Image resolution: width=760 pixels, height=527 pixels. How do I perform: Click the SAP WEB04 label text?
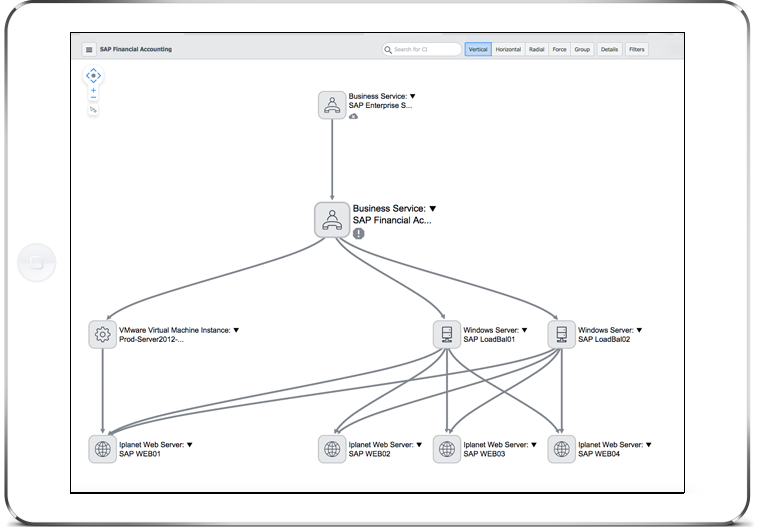coord(599,454)
